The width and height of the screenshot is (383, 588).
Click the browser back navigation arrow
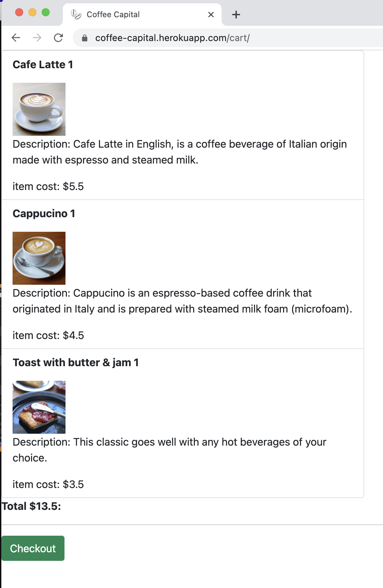point(16,37)
